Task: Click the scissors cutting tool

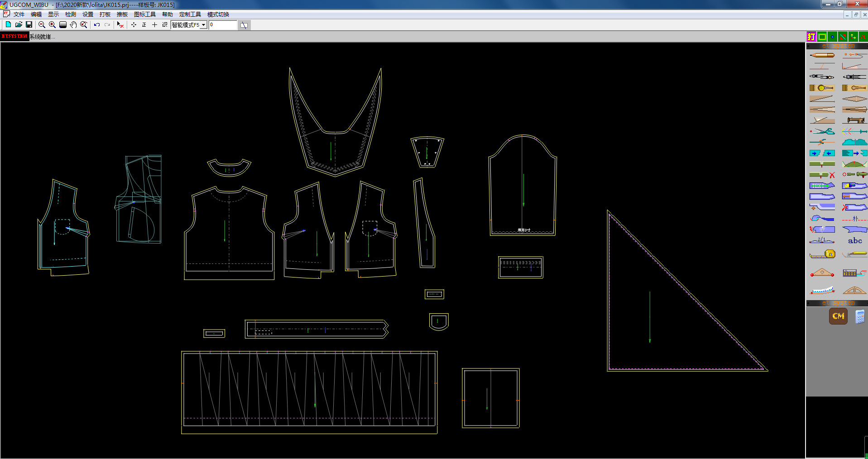Action: pyautogui.click(x=822, y=131)
